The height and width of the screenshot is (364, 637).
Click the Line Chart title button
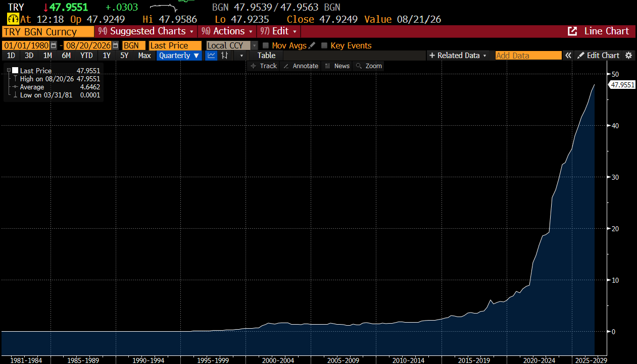606,31
